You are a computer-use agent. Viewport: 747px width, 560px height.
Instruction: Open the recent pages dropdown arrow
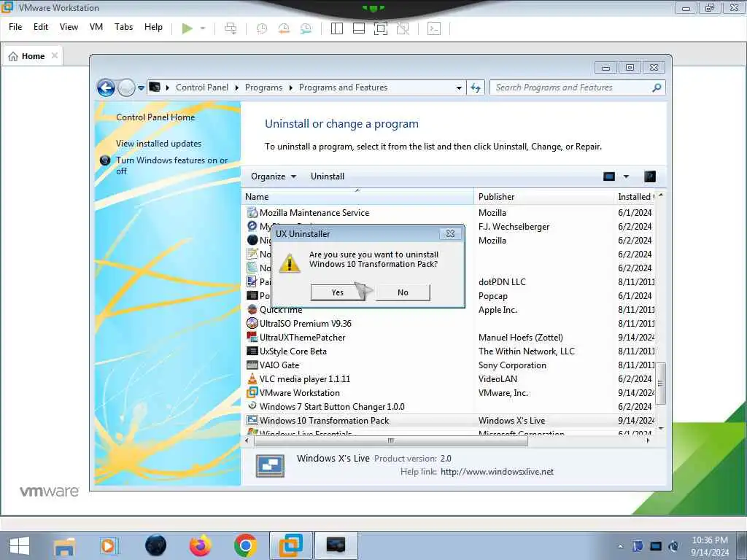(x=141, y=88)
